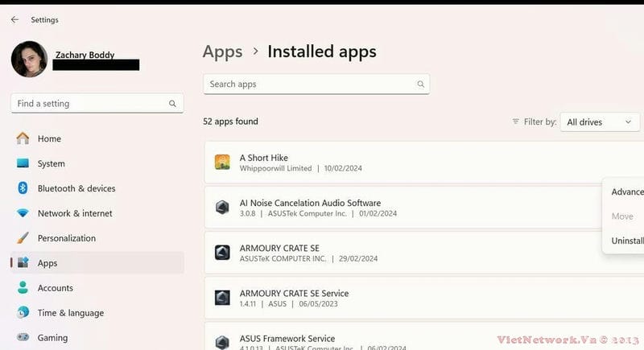Image resolution: width=644 pixels, height=350 pixels.
Task: Open the All drives filter dropdown
Action: click(x=600, y=121)
